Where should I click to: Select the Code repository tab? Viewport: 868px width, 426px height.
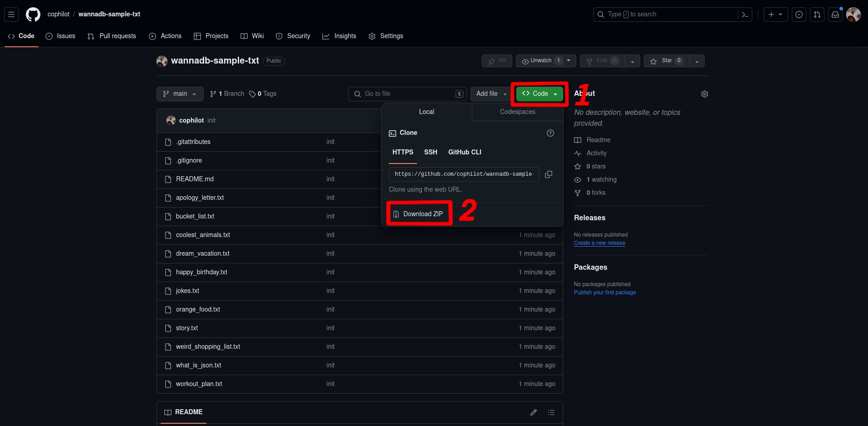(21, 36)
